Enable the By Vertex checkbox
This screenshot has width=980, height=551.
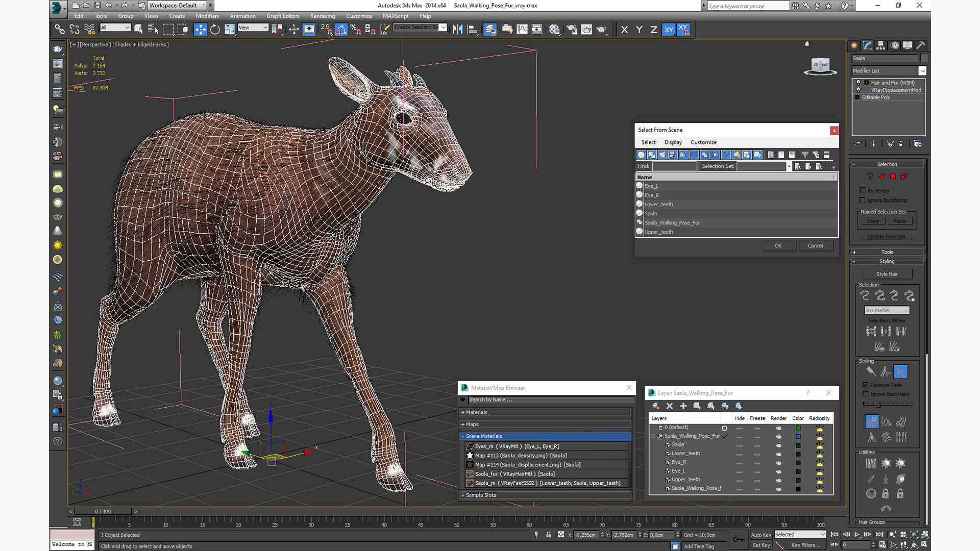(x=863, y=190)
